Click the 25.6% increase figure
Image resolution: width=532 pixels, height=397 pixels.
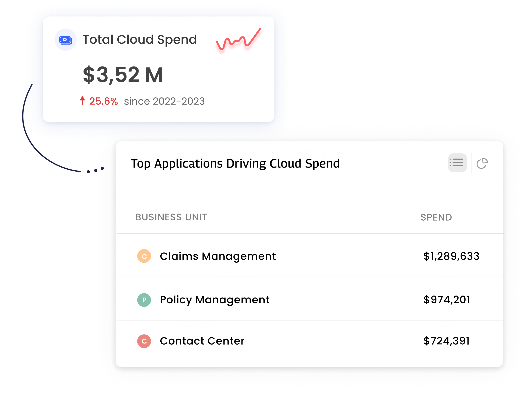click(x=103, y=101)
